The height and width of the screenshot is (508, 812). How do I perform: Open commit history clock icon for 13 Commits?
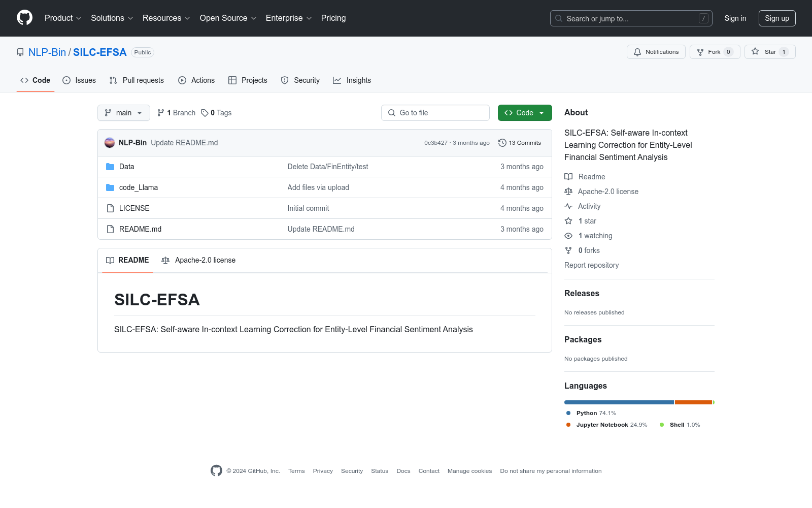(x=502, y=143)
